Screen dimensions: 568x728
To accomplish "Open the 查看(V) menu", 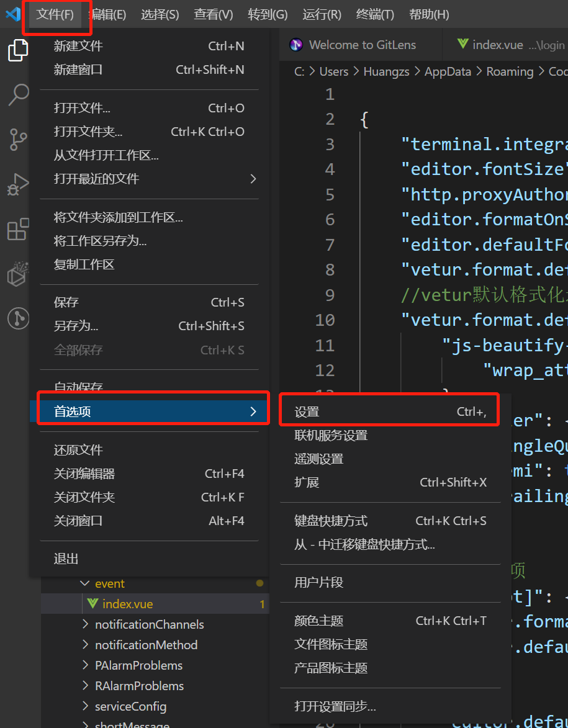I will [x=213, y=14].
